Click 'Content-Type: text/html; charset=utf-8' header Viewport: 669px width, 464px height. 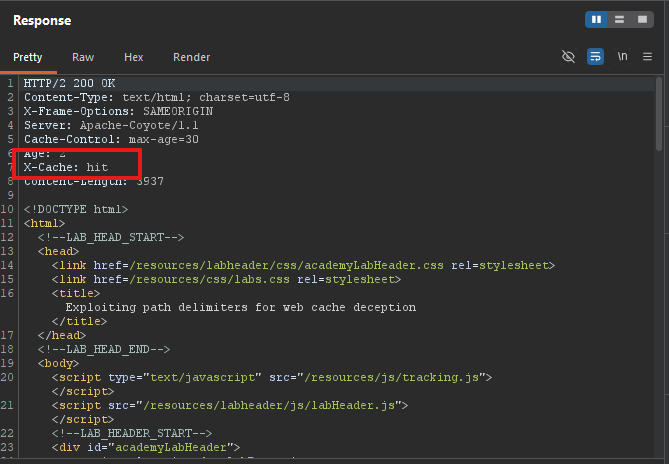pyautogui.click(x=157, y=97)
